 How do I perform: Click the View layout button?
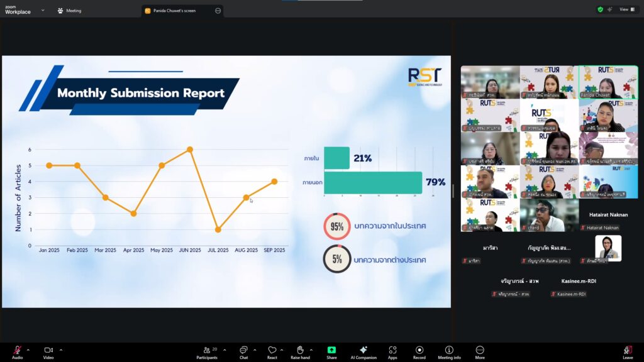click(x=626, y=9)
